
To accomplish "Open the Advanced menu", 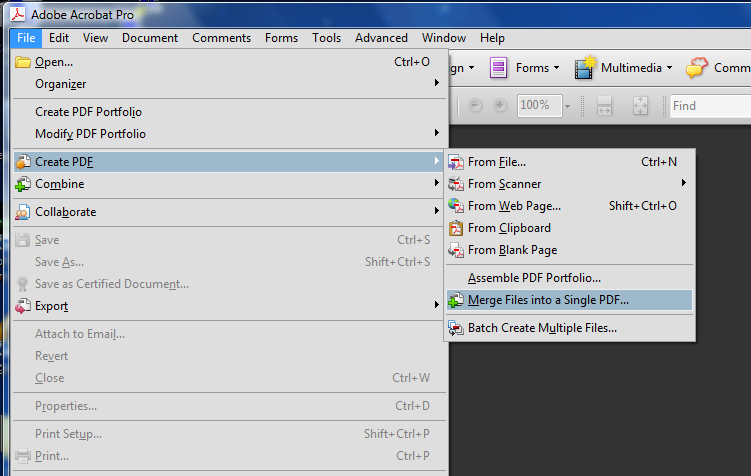I will (x=381, y=38).
